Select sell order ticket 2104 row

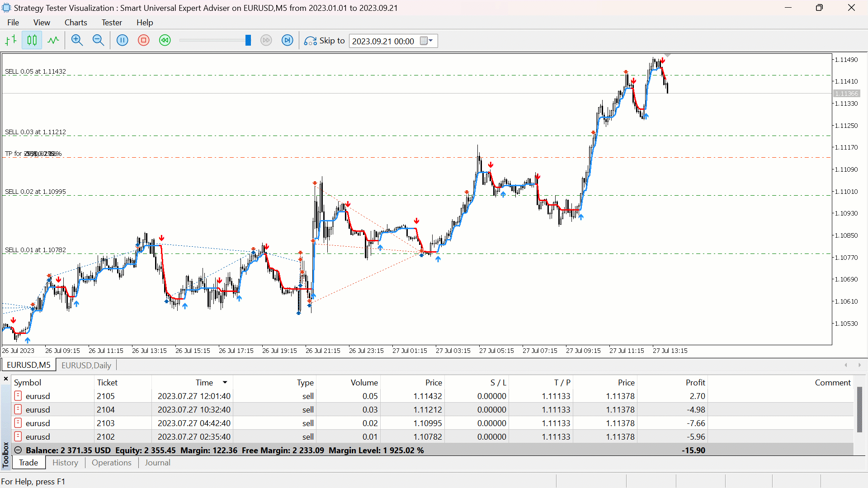(105, 409)
